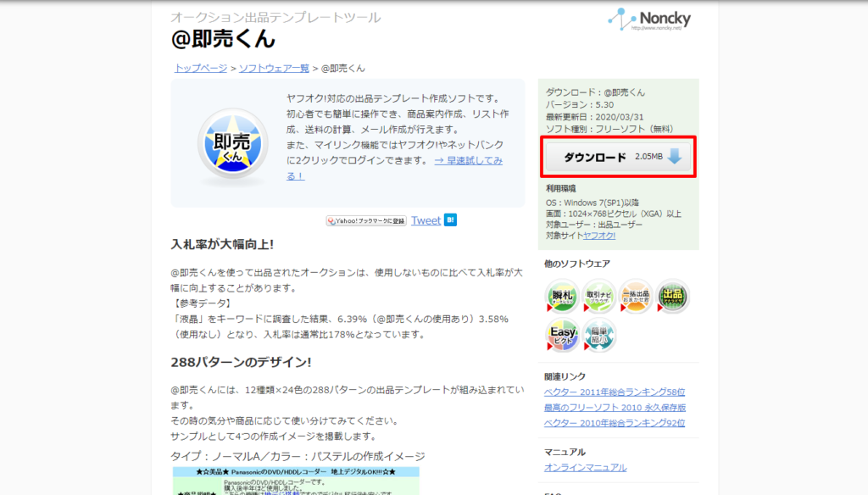Click the Yahoo!ブックマークに登録 button
868x495 pixels.
click(366, 221)
